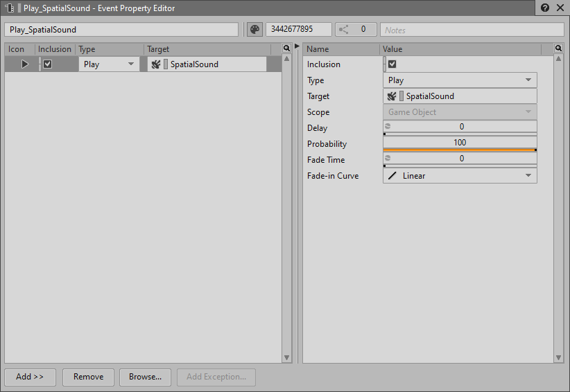Click the play icon in the action row
This screenshot has height=392, width=570.
[x=24, y=64]
